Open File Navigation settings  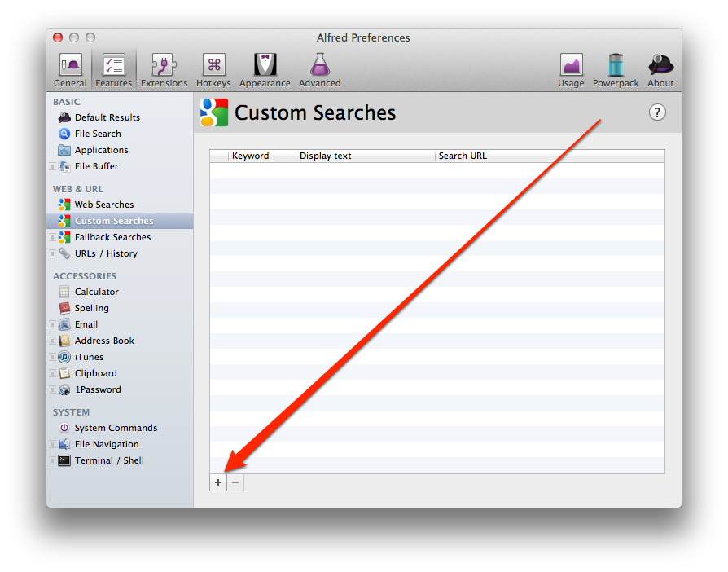(120, 444)
